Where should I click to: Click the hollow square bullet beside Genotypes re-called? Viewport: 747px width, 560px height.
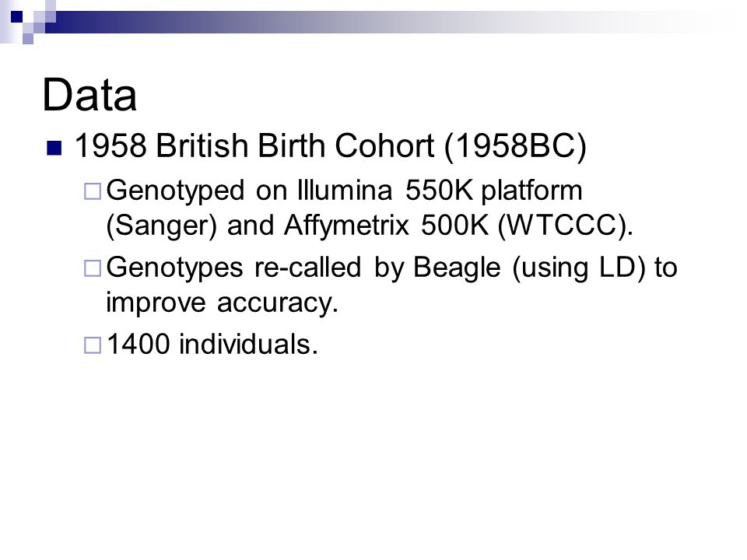pyautogui.click(x=93, y=268)
